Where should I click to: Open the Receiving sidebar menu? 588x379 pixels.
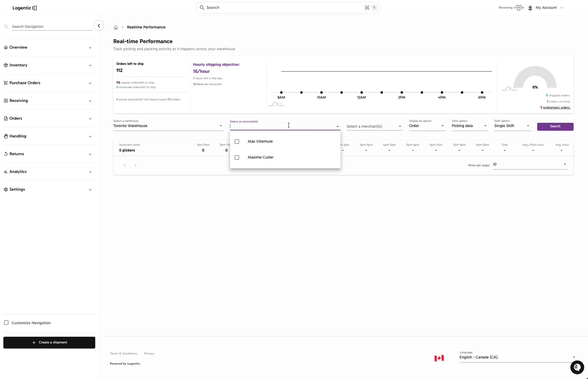click(49, 101)
